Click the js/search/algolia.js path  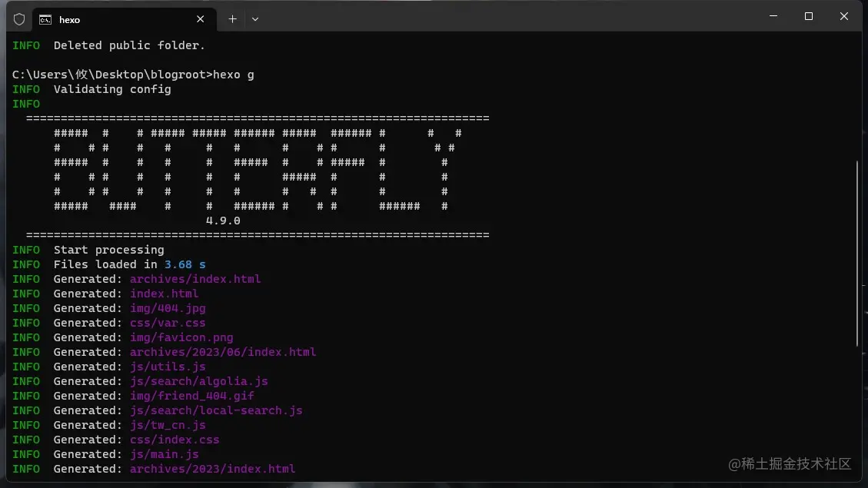198,381
